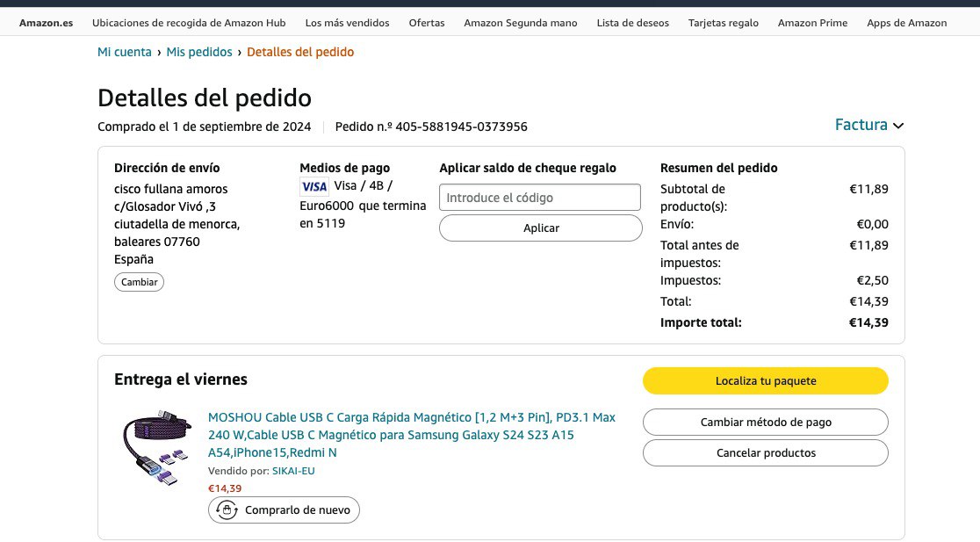Screen dimensions: 980x542
Task: Go to Mi cuenta breadcrumb
Action: click(125, 52)
